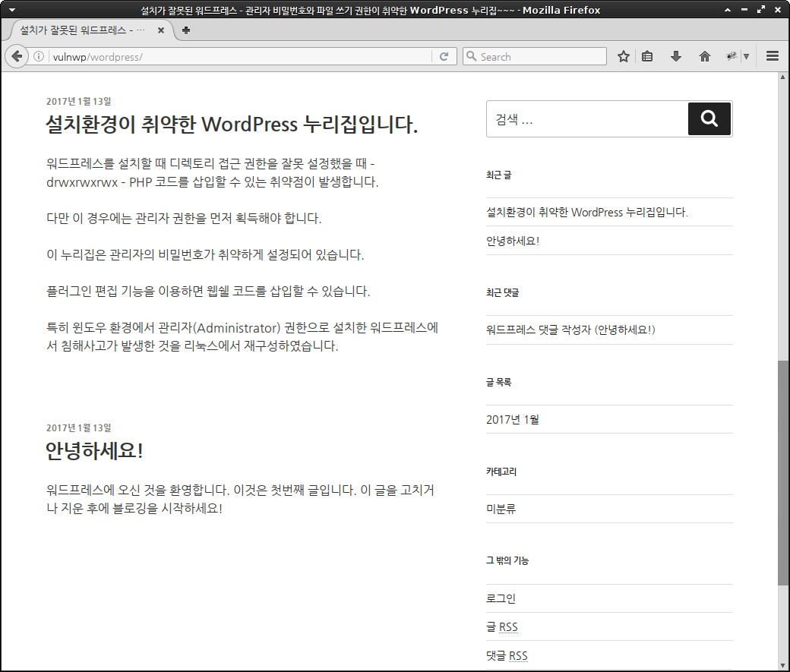Image resolution: width=790 pixels, height=672 pixels.
Task: Click the 그 밖의 기능 sidebar heading
Action: coord(507,560)
